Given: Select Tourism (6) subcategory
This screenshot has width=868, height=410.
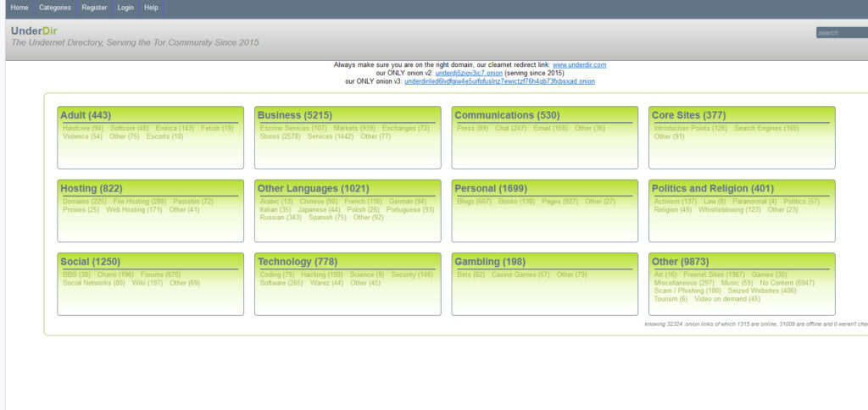Looking at the screenshot, I should click(671, 299).
